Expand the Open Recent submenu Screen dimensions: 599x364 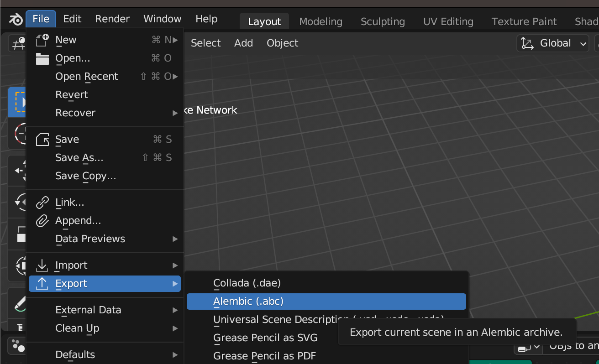tap(105, 77)
